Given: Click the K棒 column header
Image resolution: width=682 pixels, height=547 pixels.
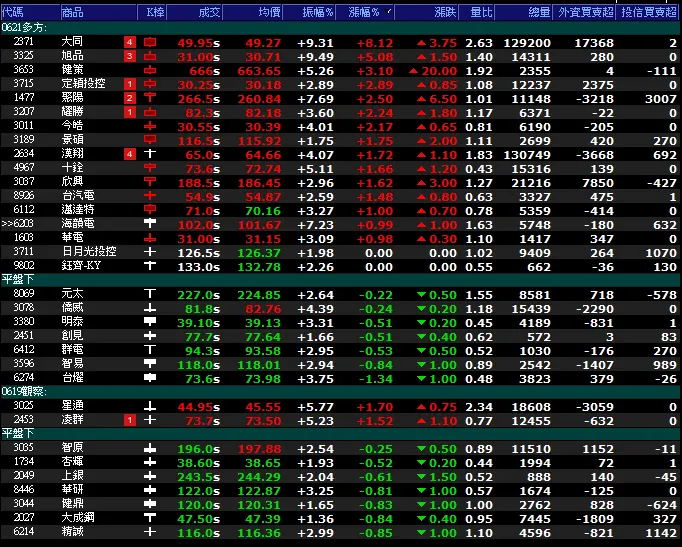Looking at the screenshot, I should click(151, 12).
